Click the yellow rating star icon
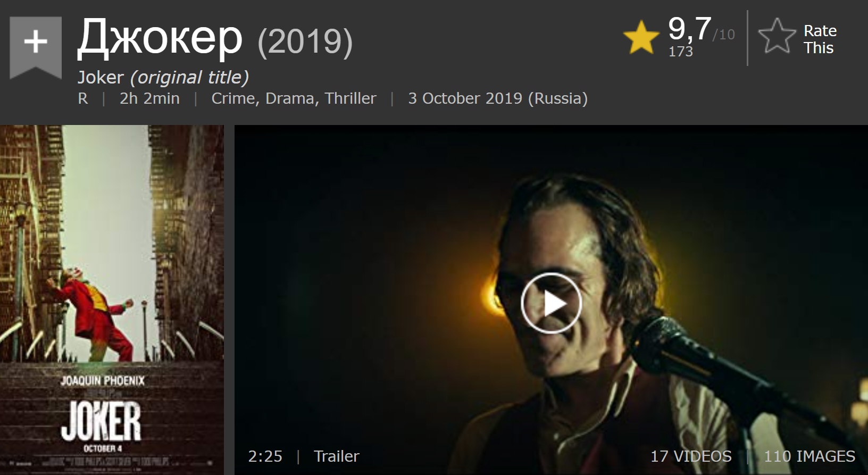Screen dimensions: 868x475 click(x=641, y=37)
